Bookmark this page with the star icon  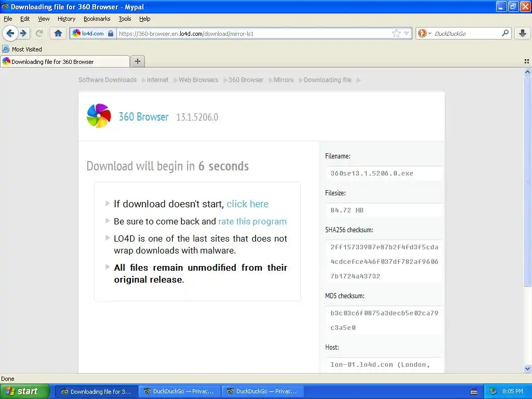click(x=396, y=33)
